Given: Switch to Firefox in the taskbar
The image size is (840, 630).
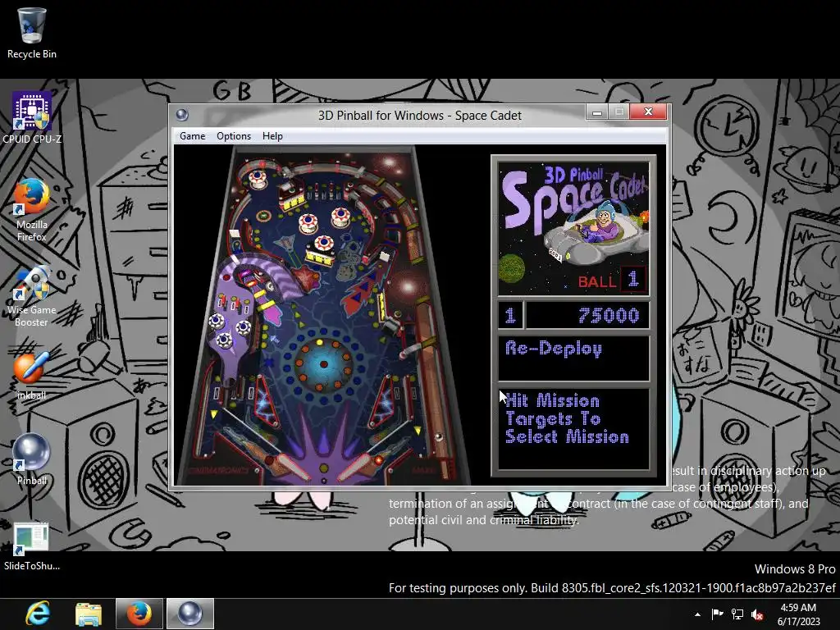Looking at the screenshot, I should click(139, 614).
